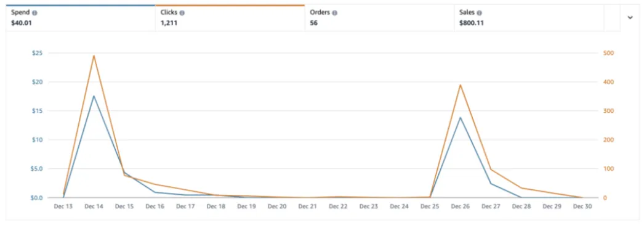
Task: Click the Dec 28 axis label
Action: click(x=521, y=207)
